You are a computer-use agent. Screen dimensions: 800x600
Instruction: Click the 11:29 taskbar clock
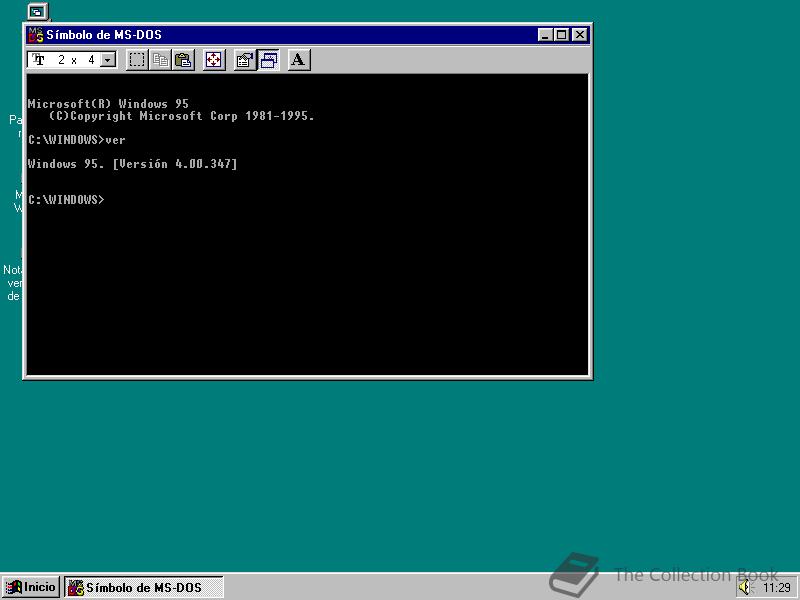(x=777, y=588)
